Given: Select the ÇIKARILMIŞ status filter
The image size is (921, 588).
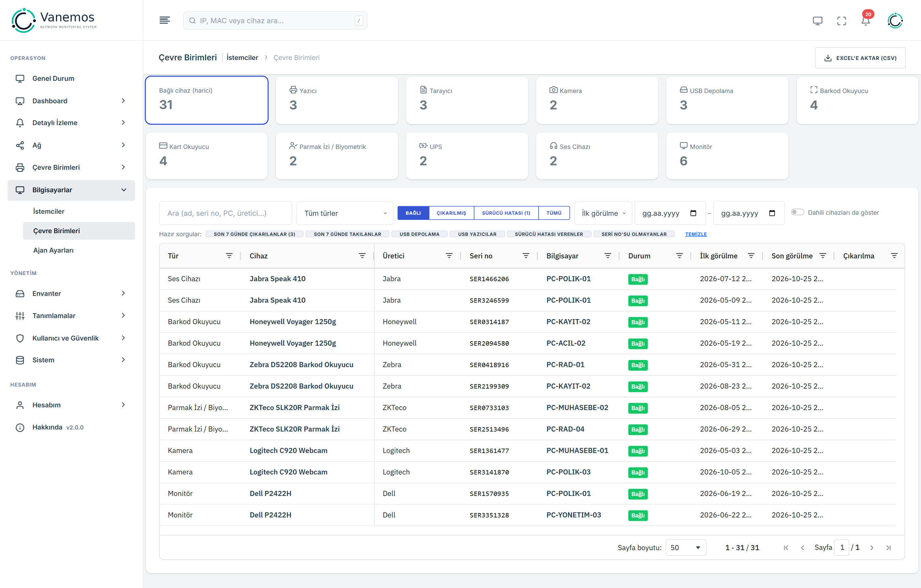Looking at the screenshot, I should click(x=451, y=213).
